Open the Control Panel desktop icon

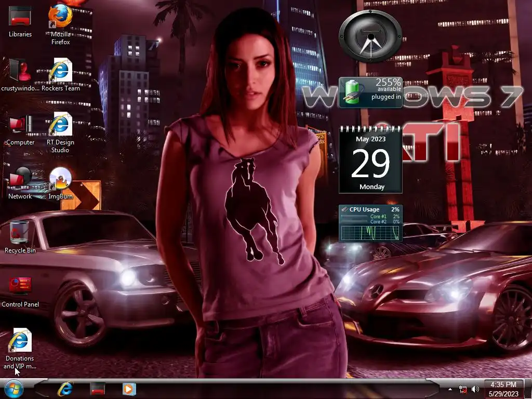point(20,292)
